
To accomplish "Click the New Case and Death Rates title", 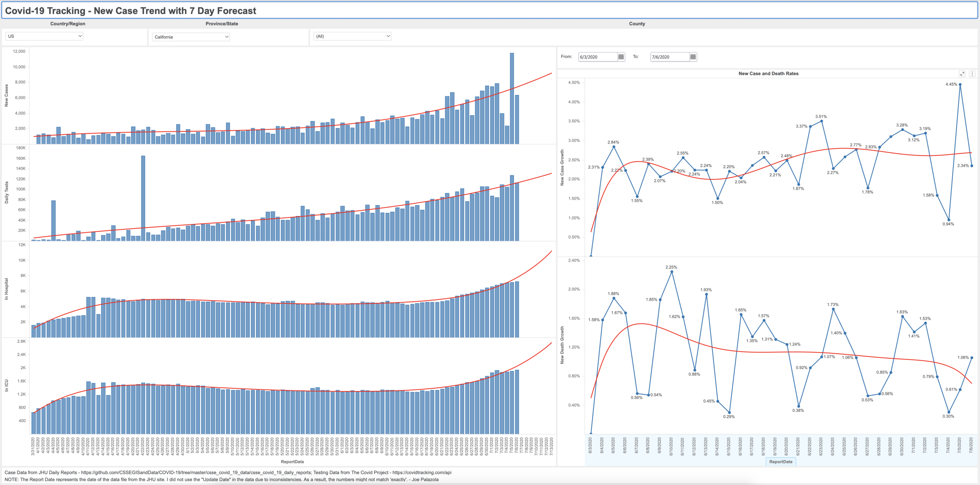I will [x=768, y=74].
